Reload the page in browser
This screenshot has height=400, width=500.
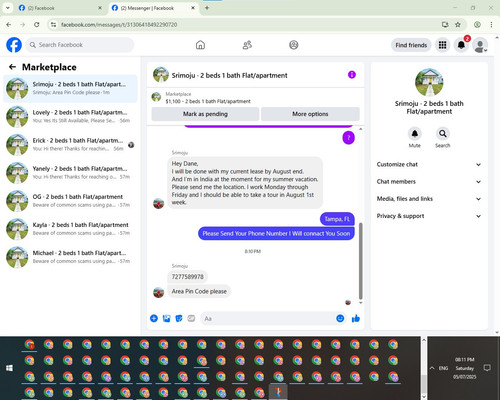pos(37,25)
